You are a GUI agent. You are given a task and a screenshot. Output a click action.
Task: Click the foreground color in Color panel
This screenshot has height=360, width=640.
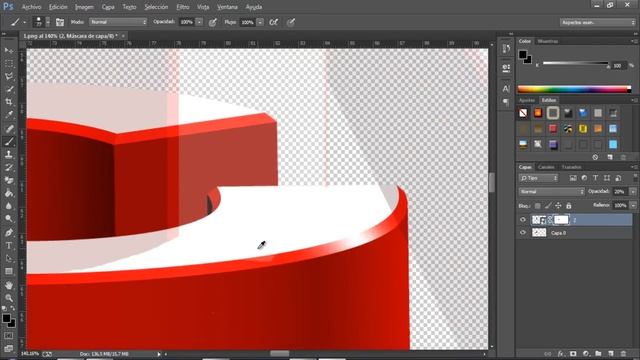tap(523, 54)
